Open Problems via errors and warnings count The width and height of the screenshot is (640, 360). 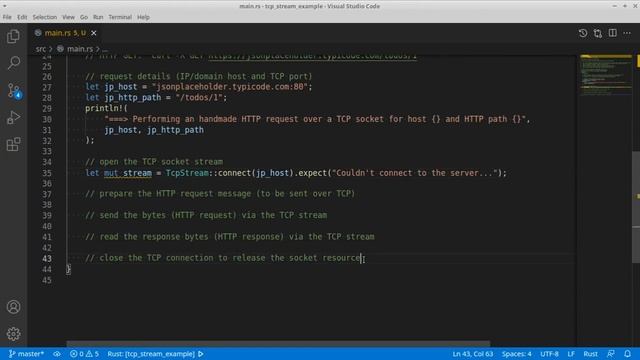point(84,354)
